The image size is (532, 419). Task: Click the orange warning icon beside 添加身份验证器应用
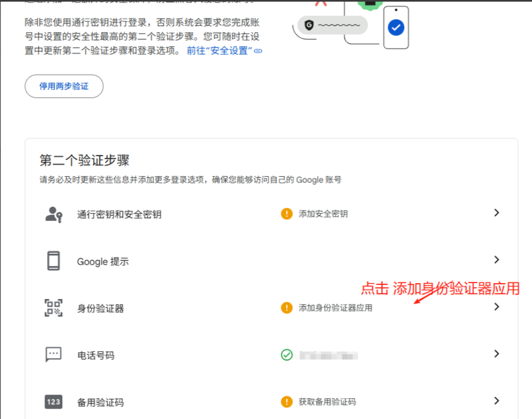click(286, 308)
